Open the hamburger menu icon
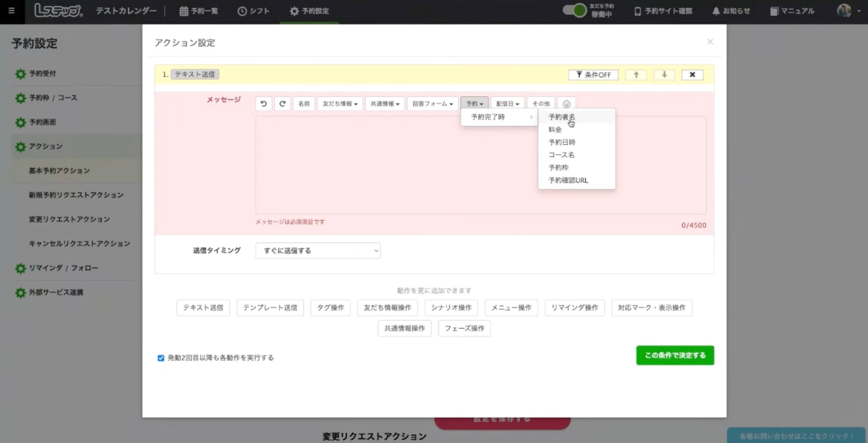The width and height of the screenshot is (868, 443). [11, 11]
